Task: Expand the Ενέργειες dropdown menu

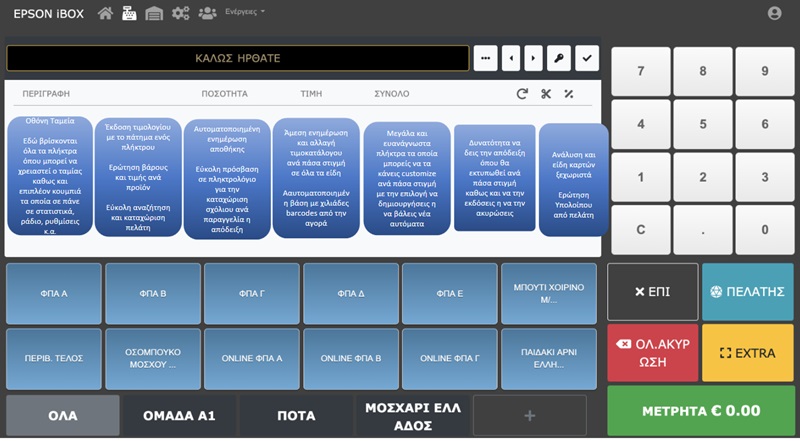Action: click(247, 13)
